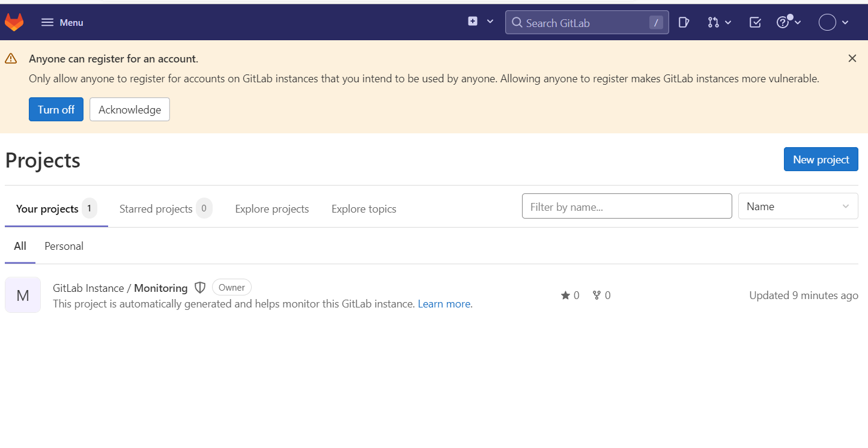Click the GitLab fox logo
868x448 pixels.
(x=14, y=22)
